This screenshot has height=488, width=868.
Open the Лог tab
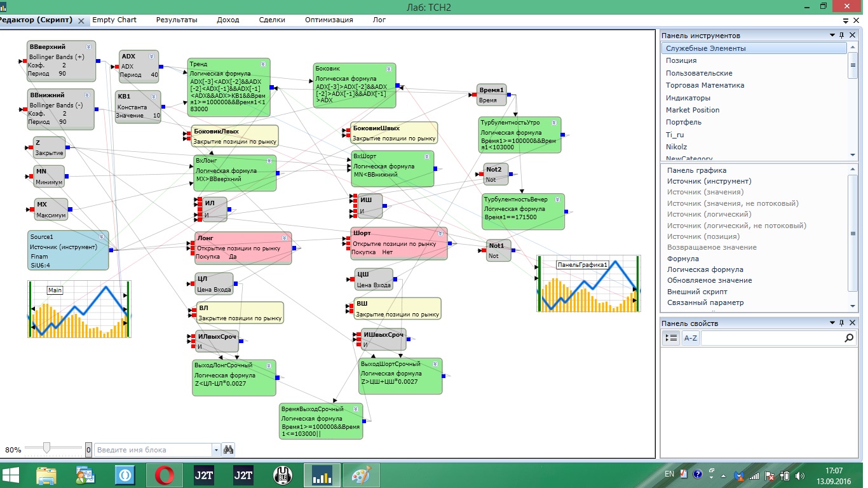pyautogui.click(x=379, y=20)
